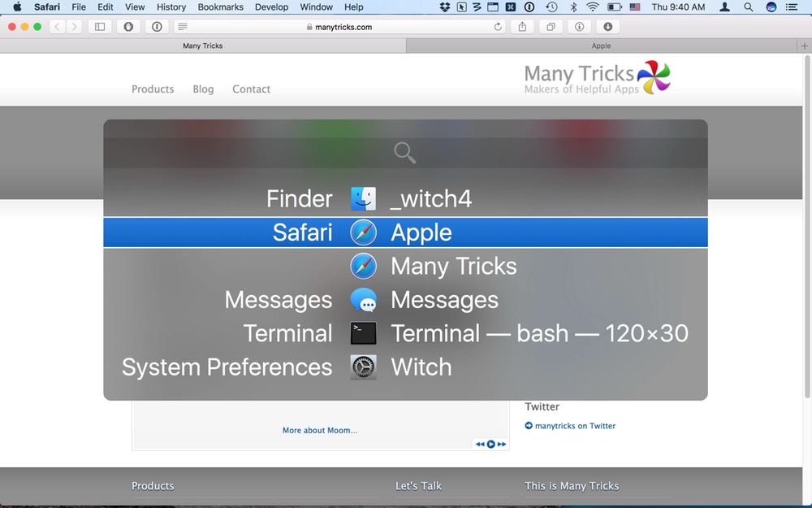The image size is (812, 508).
Task: Select the Witch preferences window row
Action: point(405,367)
